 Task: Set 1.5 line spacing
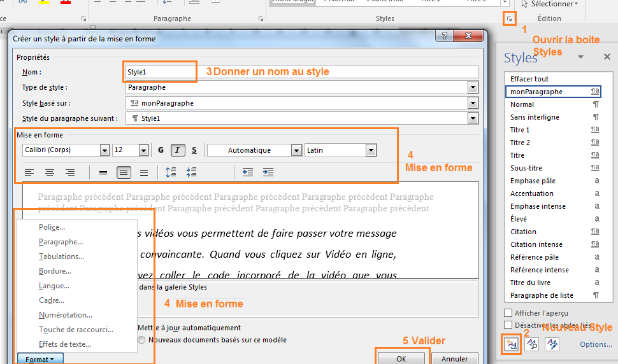coord(124,172)
